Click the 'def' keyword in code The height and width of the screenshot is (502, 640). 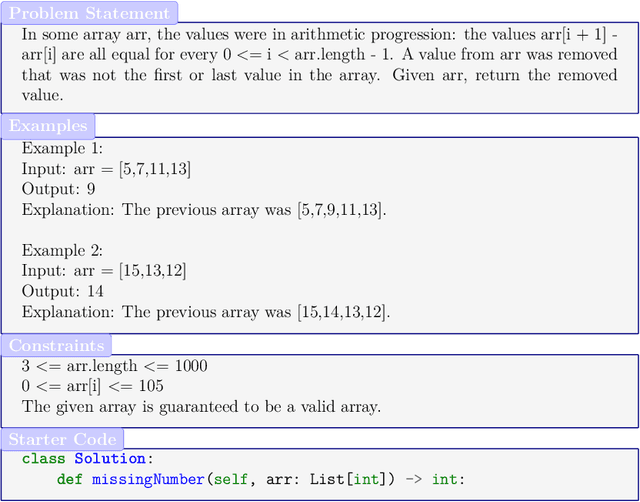click(70, 479)
